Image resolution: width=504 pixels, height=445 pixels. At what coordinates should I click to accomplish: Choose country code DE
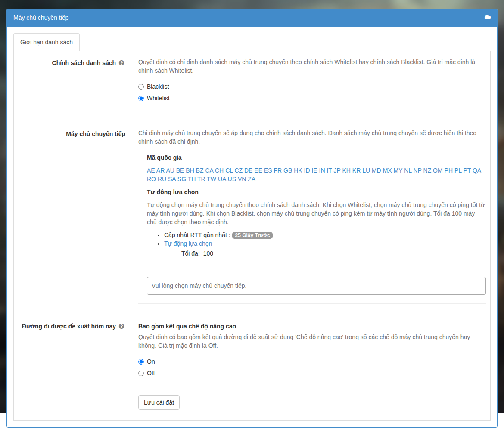249,170
